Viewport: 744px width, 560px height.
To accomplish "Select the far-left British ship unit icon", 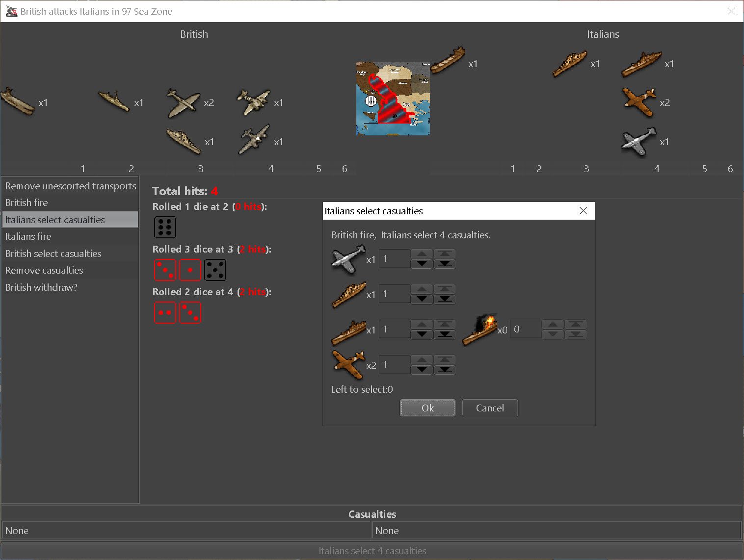I will click(x=18, y=102).
